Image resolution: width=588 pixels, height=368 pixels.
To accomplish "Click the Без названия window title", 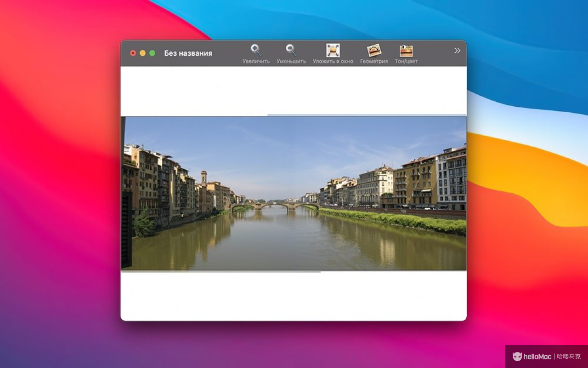I will [188, 53].
